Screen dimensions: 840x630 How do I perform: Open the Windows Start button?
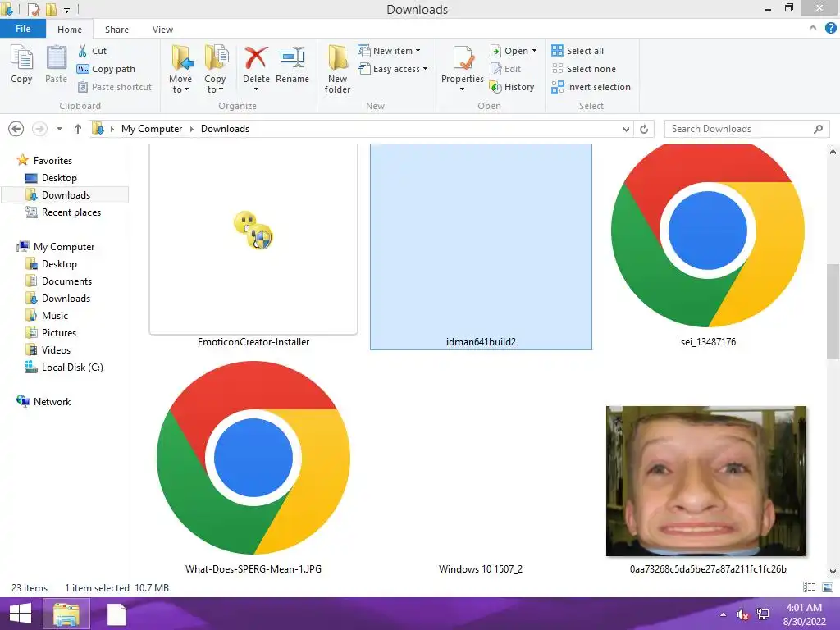coord(21,614)
